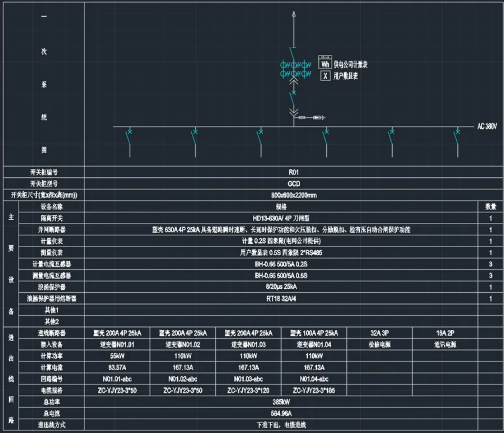Select the ZC-YJY23-3*185 cable specification
The width and height of the screenshot is (504, 433).
[314, 390]
